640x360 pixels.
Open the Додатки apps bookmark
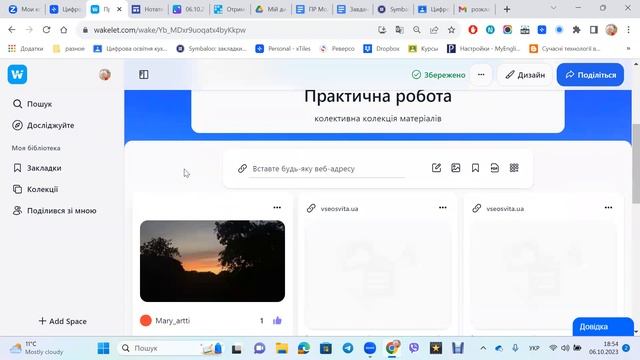click(26, 49)
